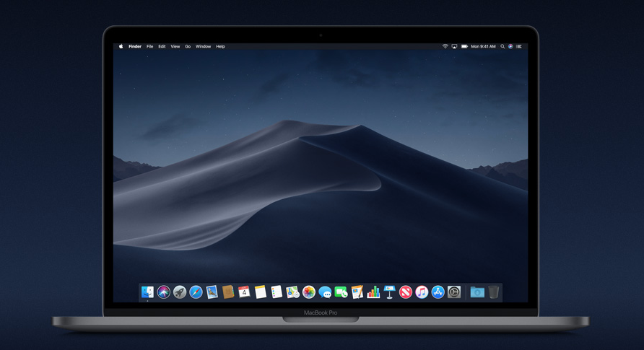Open Trash in the Dock
This screenshot has height=350, width=644.
pos(493,292)
